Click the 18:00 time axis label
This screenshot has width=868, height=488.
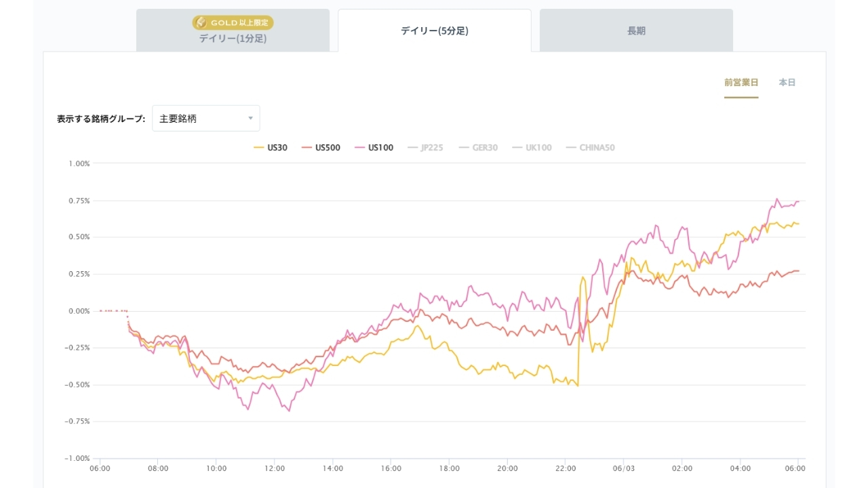(450, 468)
